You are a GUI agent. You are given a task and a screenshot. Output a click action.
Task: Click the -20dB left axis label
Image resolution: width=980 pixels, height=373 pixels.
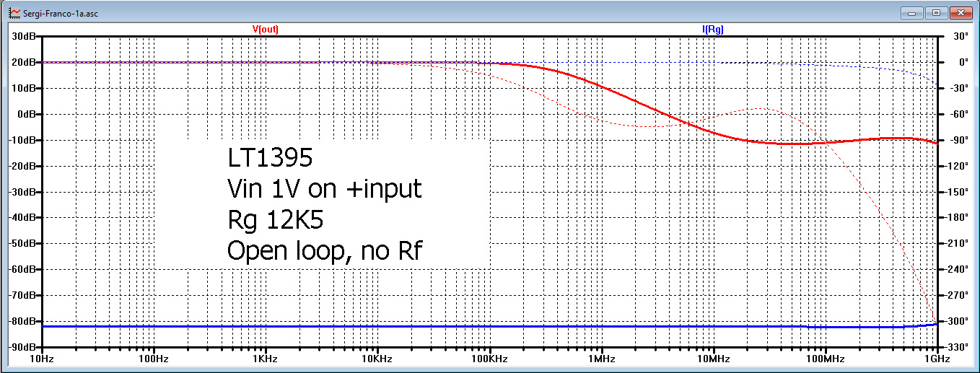coord(22,166)
